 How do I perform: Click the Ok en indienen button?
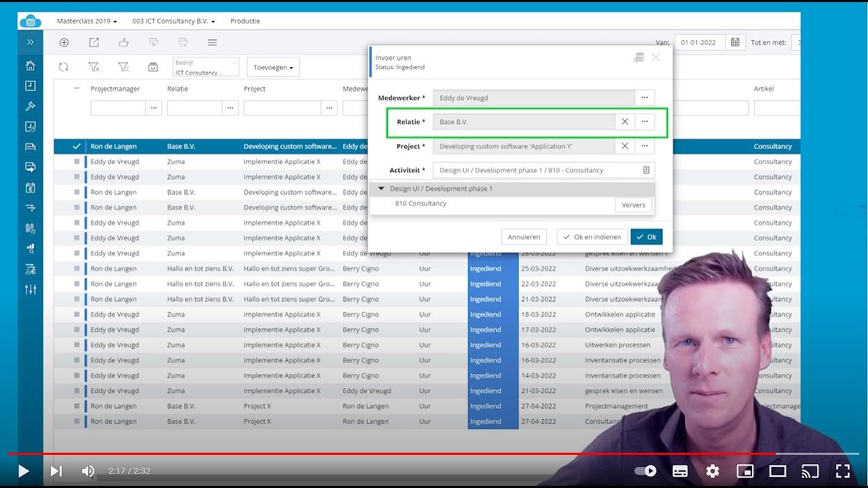[592, 237]
